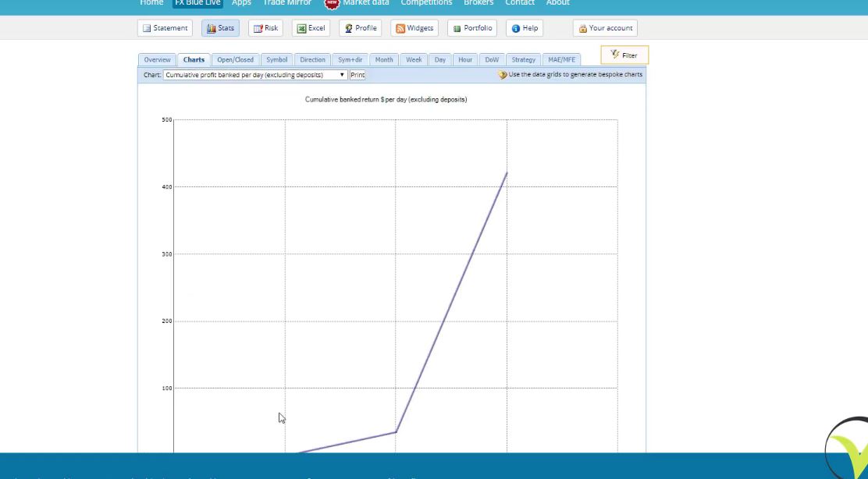Click the Print button
This screenshot has width=868, height=479.
358,75
